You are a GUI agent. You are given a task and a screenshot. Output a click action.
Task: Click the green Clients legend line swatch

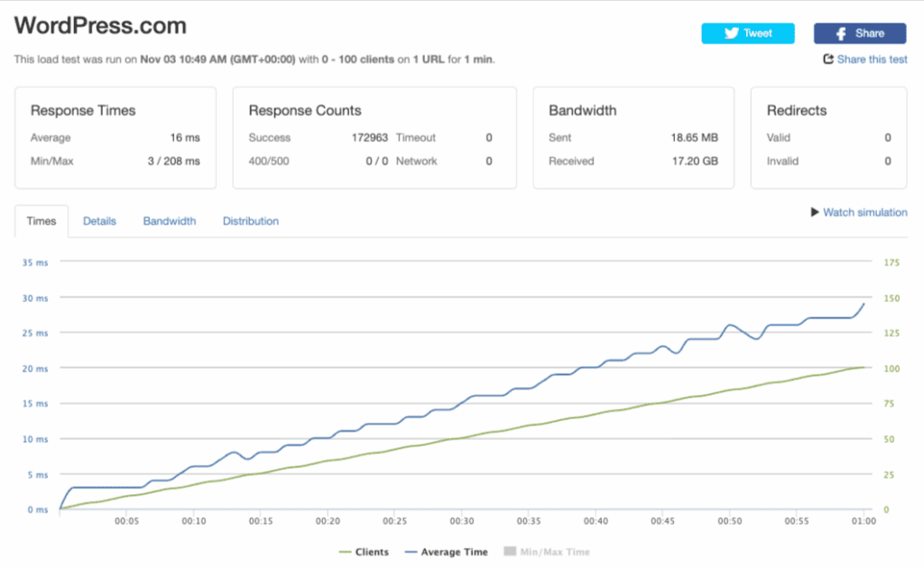pyautogui.click(x=344, y=552)
